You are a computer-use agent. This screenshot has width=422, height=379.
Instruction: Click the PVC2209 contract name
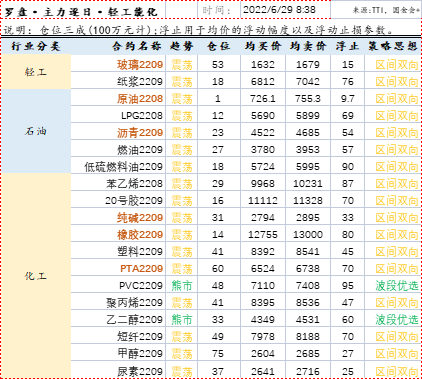pyautogui.click(x=141, y=286)
